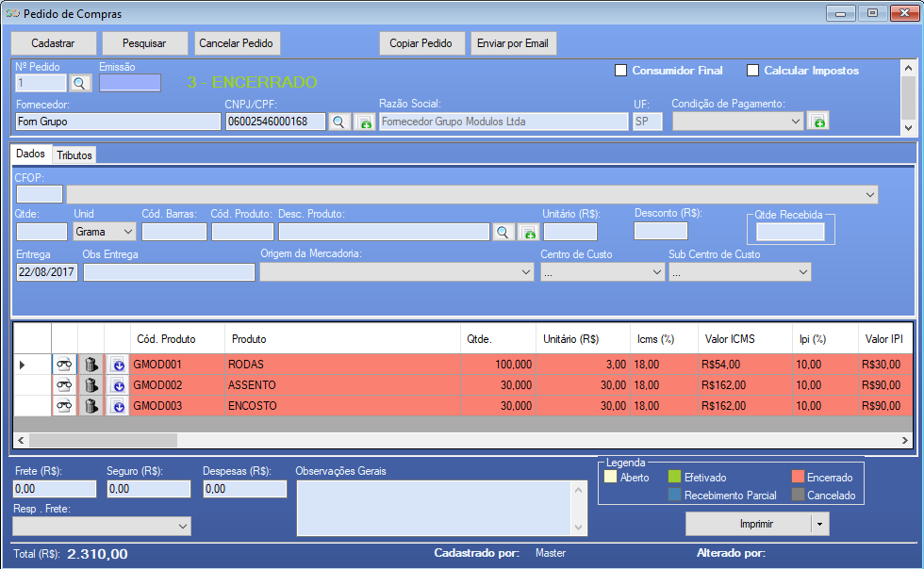
Task: Click the Entrega date field showing 22/08/2017
Action: click(46, 272)
